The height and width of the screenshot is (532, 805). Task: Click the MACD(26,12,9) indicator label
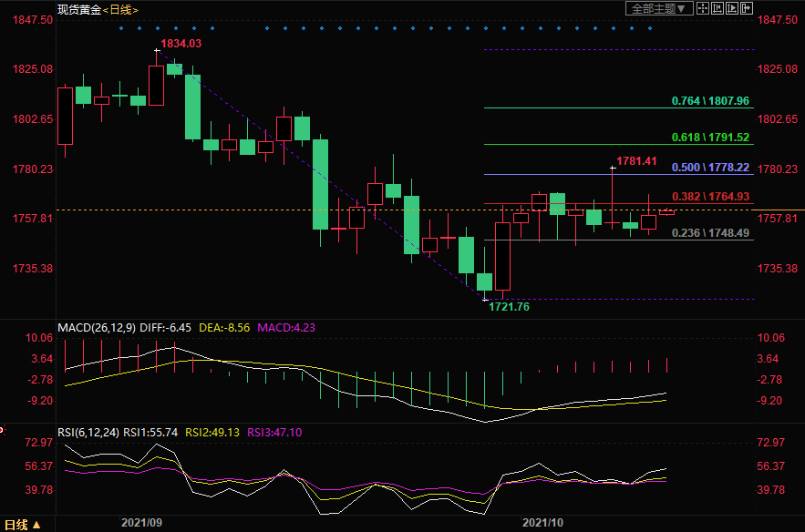[96, 327]
